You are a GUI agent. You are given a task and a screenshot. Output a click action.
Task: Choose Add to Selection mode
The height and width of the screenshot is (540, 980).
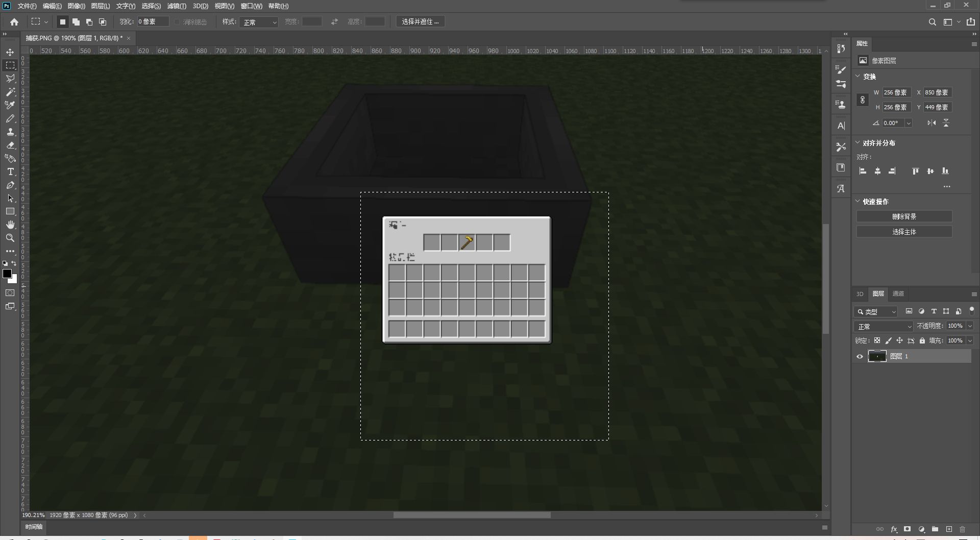pos(76,22)
